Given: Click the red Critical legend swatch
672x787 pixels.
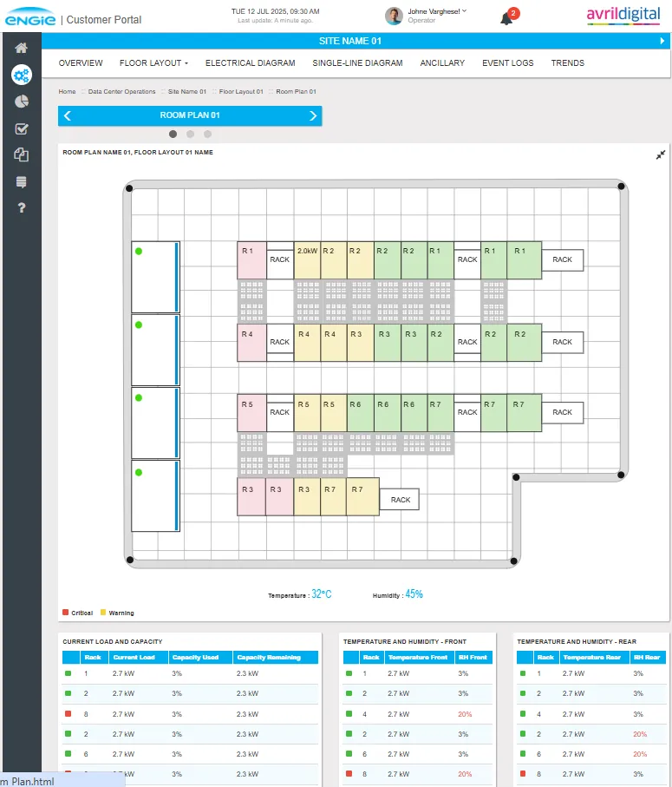Looking at the screenshot, I should [x=65, y=613].
